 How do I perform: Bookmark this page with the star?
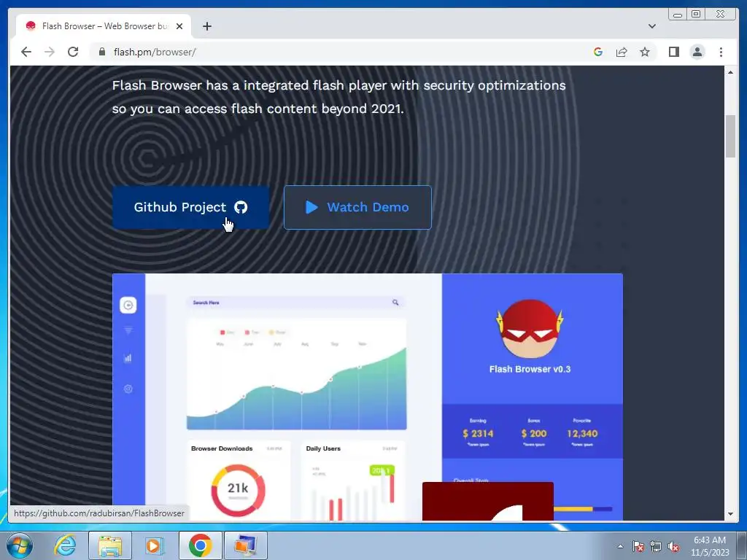click(645, 52)
